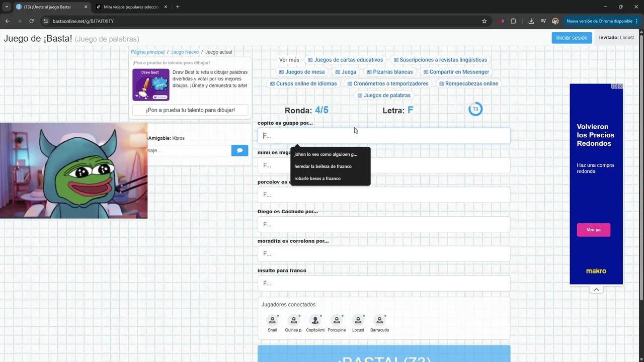Click the Juego de ¡Basta! site title
The image size is (644, 362).
tap(38, 39)
